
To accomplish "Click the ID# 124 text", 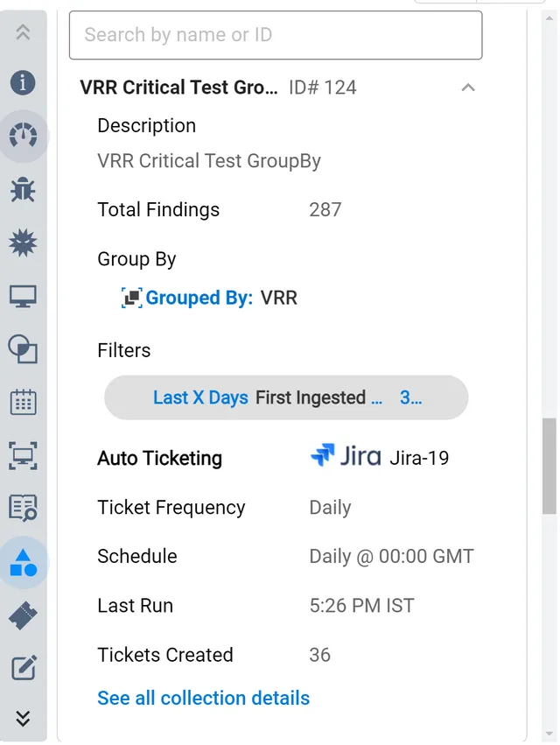I will (x=323, y=88).
